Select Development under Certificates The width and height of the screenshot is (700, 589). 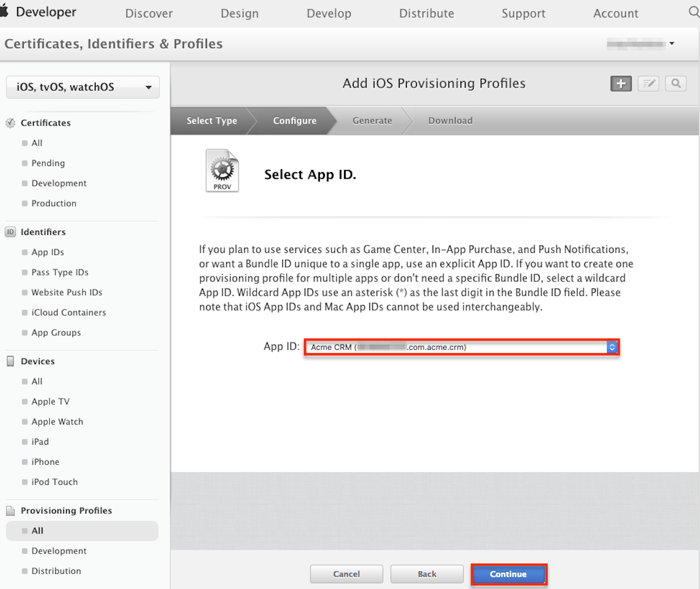pos(59,183)
